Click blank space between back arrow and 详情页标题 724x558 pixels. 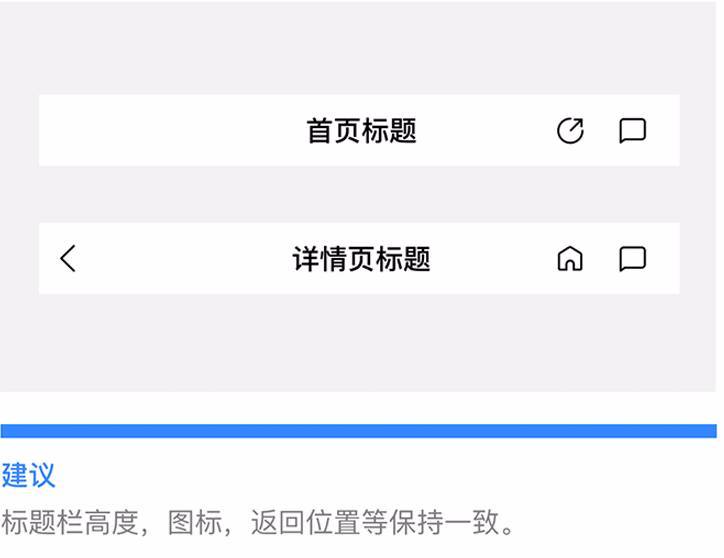click(185, 259)
